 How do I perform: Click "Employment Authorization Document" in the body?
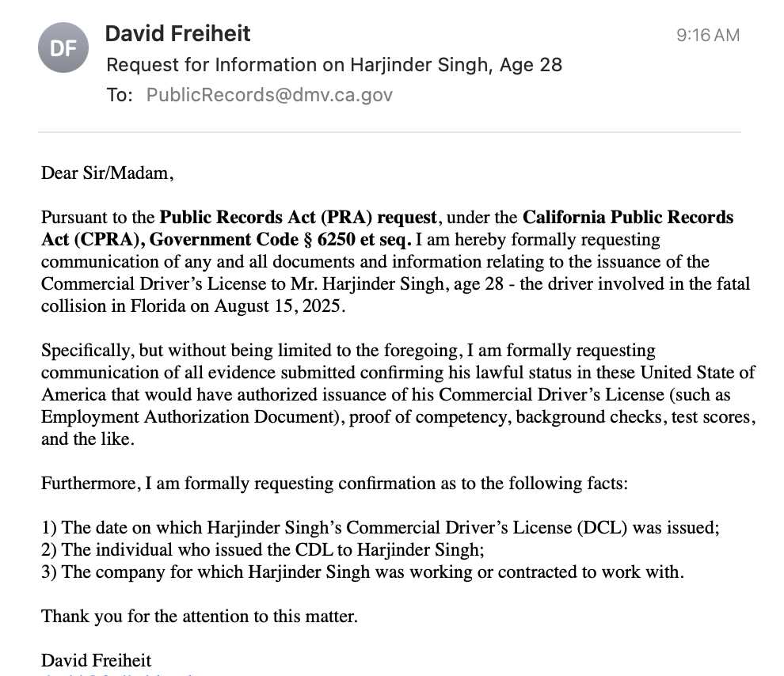pyautogui.click(x=191, y=416)
